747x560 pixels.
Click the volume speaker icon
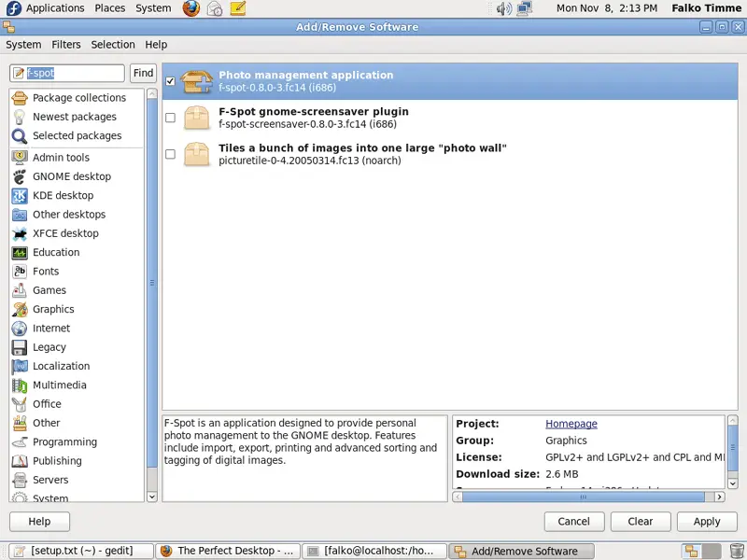(x=503, y=8)
